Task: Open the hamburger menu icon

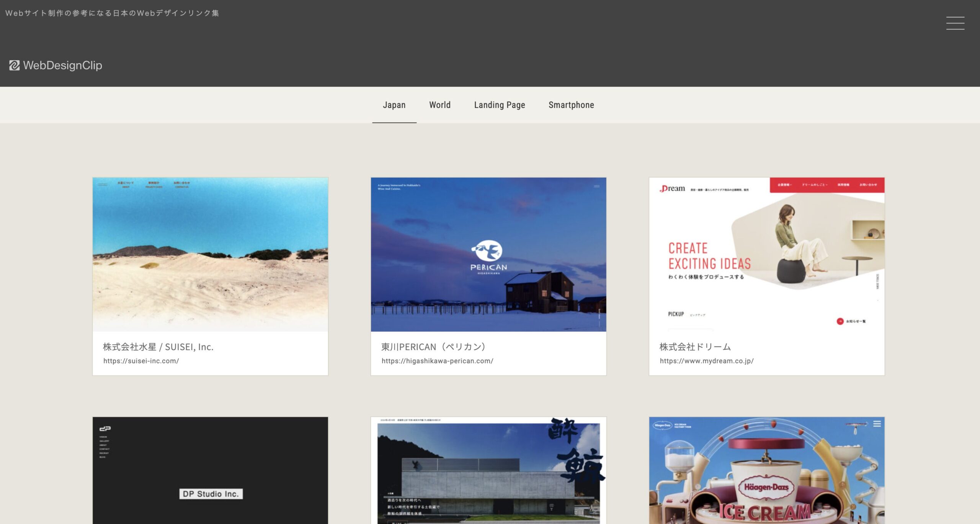Action: [955, 23]
